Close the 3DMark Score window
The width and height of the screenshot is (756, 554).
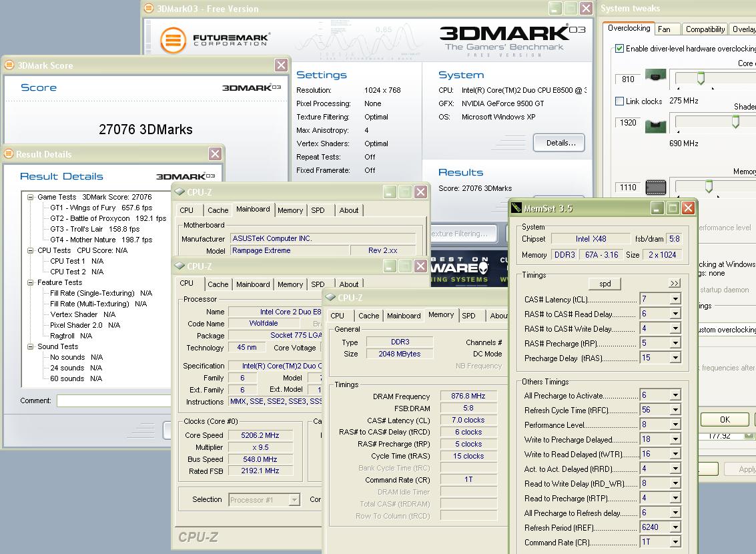point(281,65)
